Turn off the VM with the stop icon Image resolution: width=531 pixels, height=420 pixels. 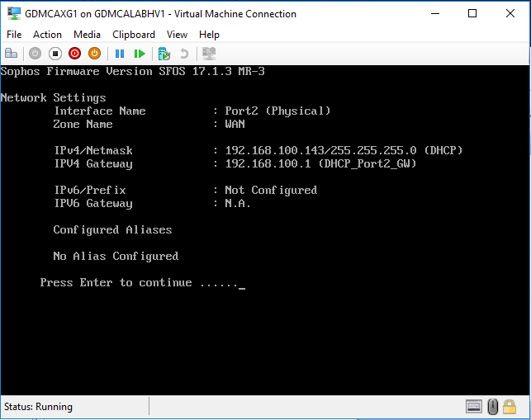(55, 54)
